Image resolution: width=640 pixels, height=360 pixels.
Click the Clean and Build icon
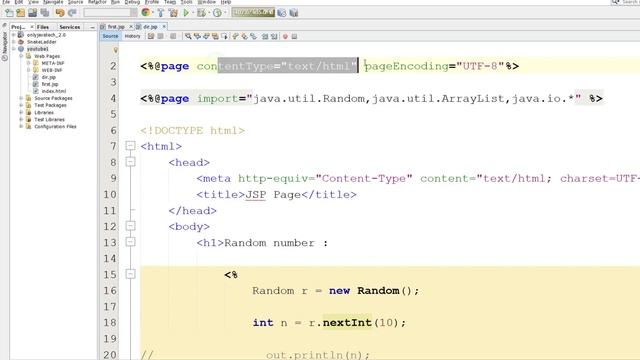pyautogui.click(x=173, y=13)
